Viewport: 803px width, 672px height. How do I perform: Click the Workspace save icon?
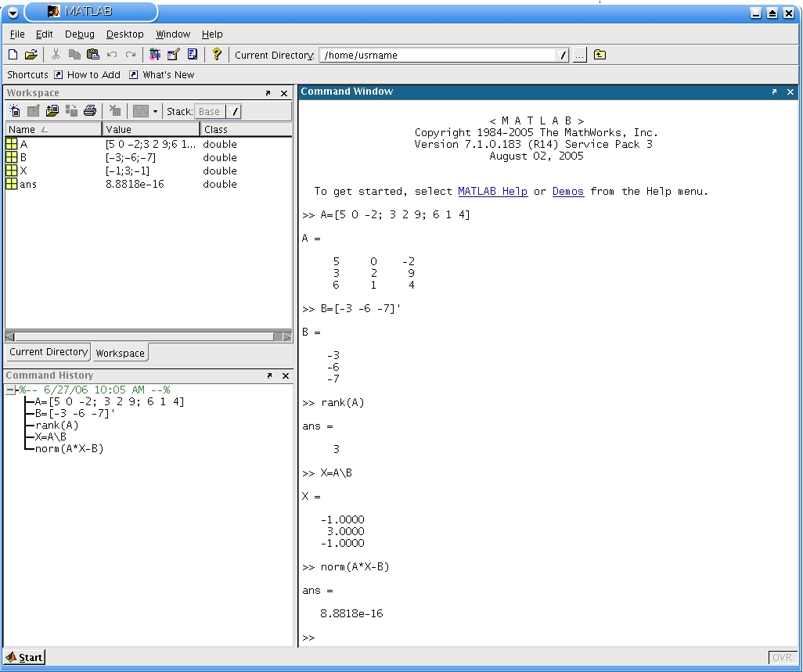[x=71, y=110]
